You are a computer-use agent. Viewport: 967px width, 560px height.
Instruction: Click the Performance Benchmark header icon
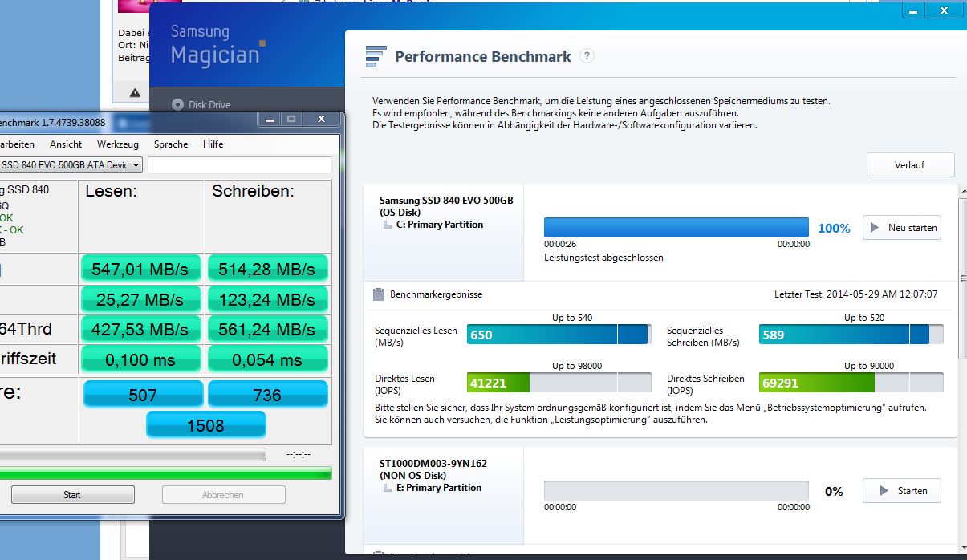coord(376,56)
